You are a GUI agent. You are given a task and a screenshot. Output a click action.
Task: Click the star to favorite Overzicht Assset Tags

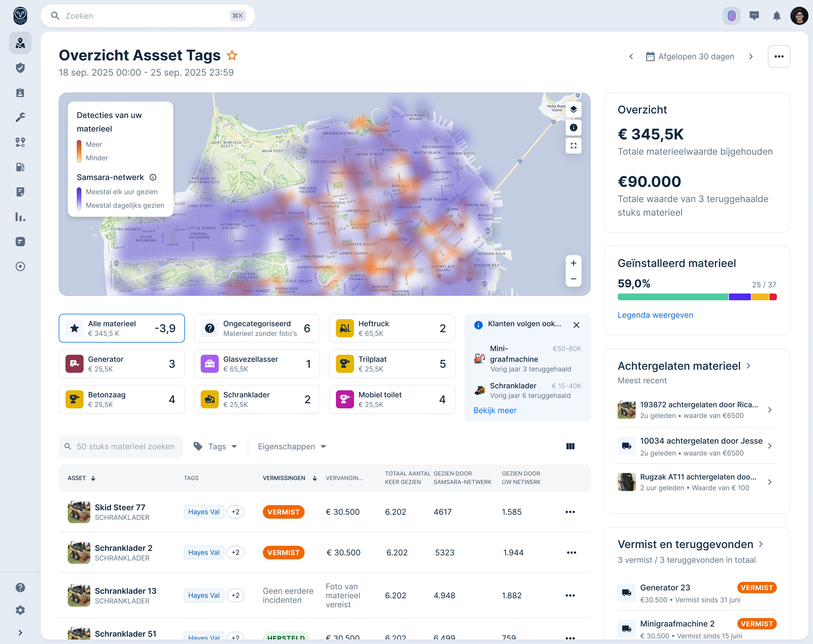coord(232,55)
